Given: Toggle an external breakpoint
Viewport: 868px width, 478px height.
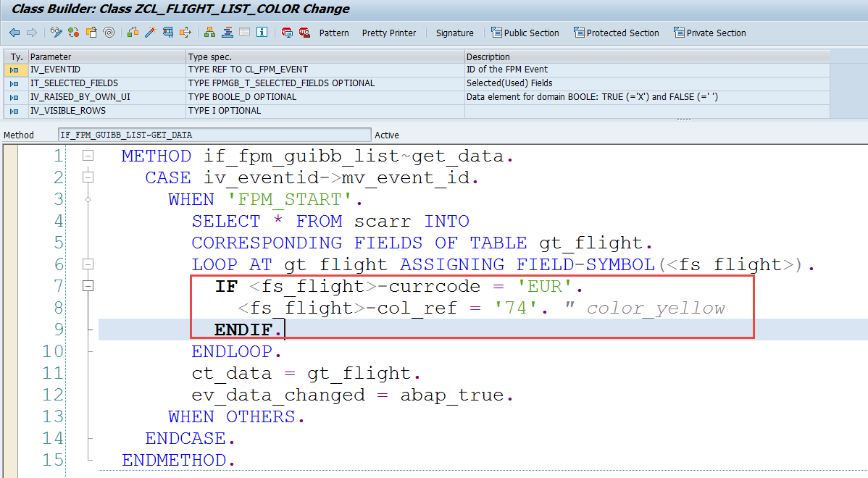Looking at the screenshot, I should pyautogui.click(x=304, y=32).
